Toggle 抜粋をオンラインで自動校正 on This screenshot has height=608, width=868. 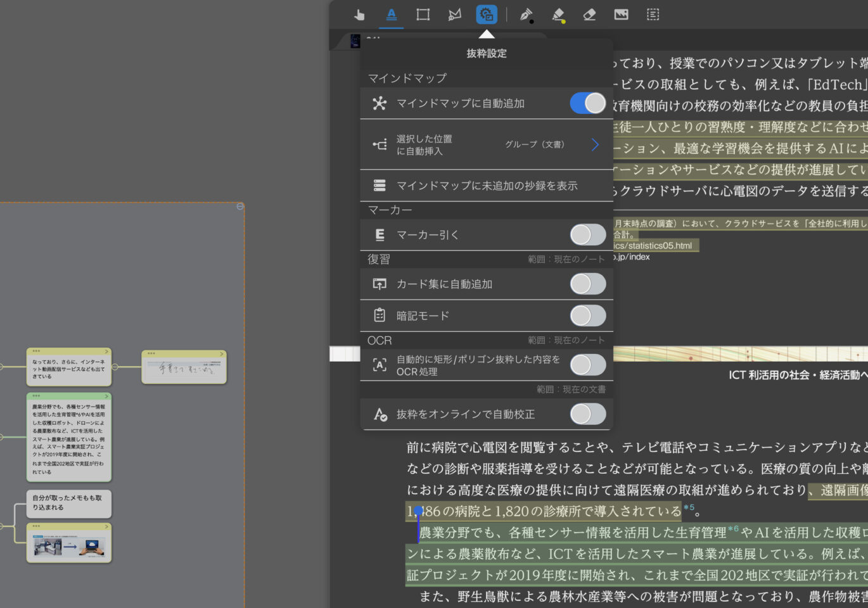(587, 414)
